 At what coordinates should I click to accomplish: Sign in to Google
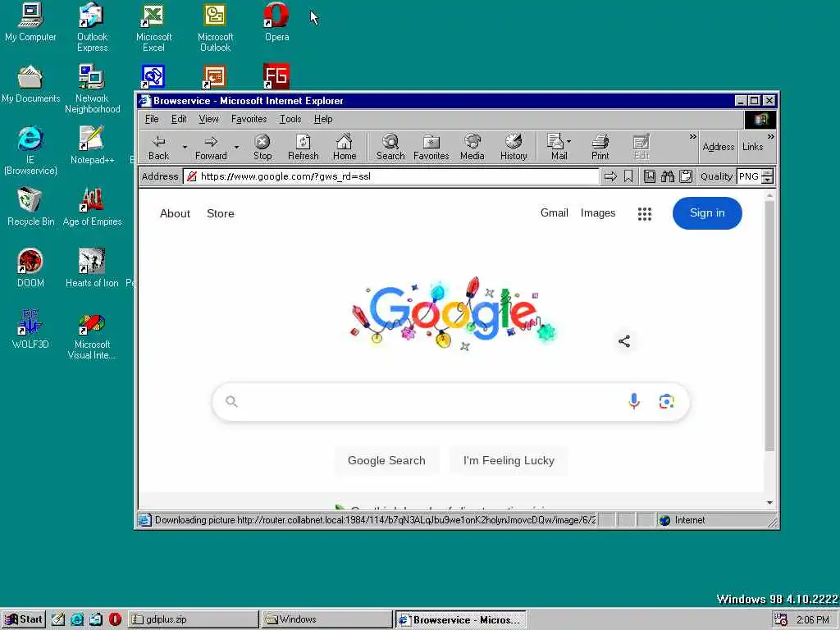707,213
